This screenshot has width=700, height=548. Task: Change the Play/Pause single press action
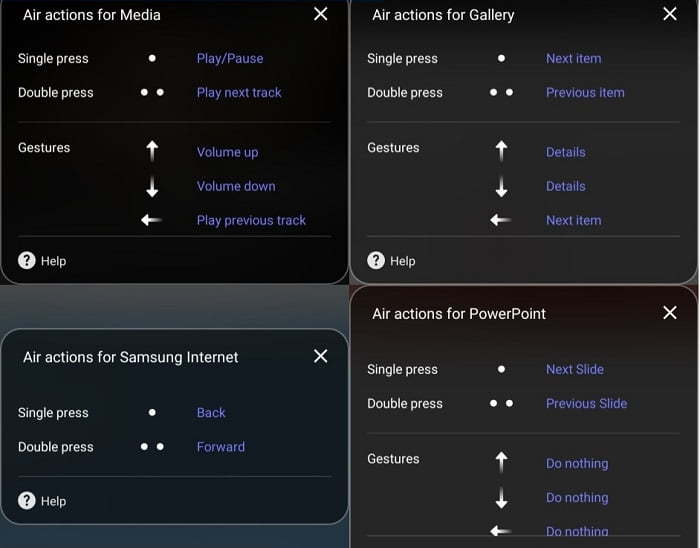pyautogui.click(x=230, y=58)
